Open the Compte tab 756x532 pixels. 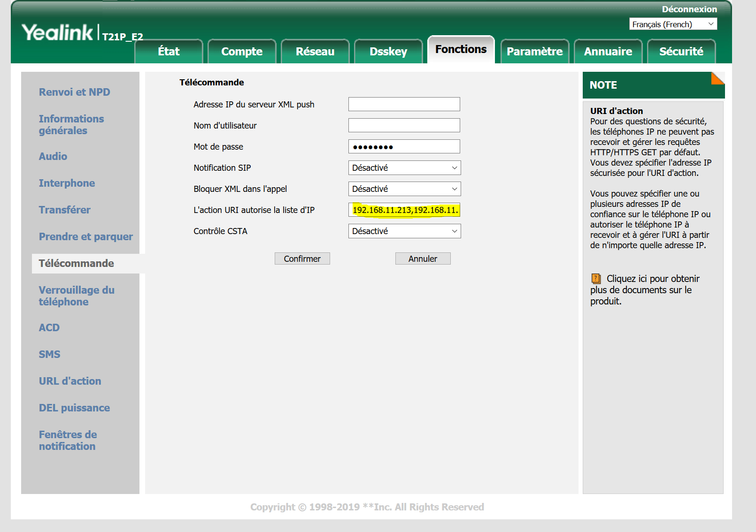(x=242, y=52)
